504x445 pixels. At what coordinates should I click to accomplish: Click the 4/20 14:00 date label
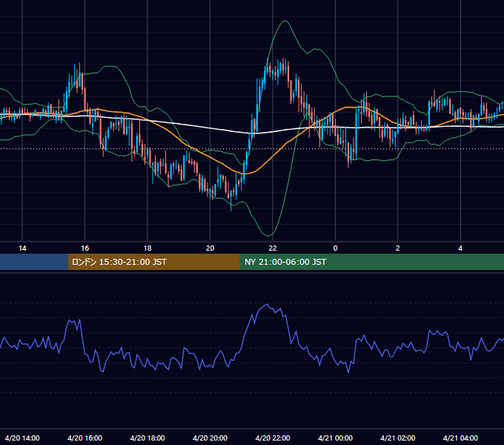(22, 438)
